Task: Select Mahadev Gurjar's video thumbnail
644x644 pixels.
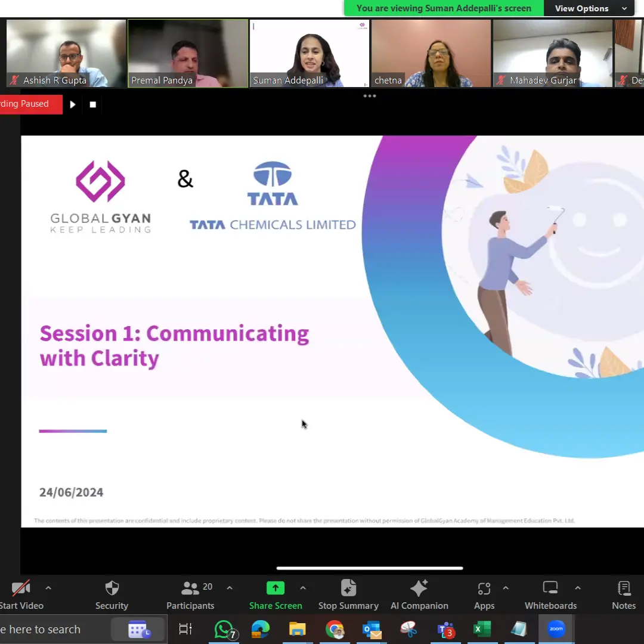Action: [552, 54]
